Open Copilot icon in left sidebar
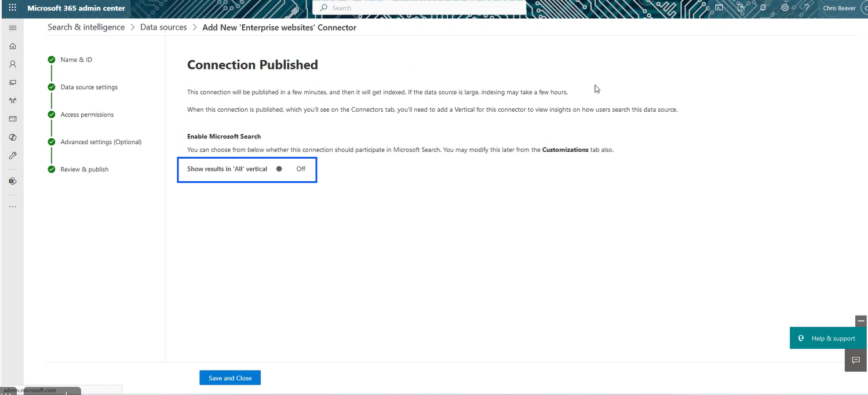This screenshot has height=395, width=868. click(12, 137)
